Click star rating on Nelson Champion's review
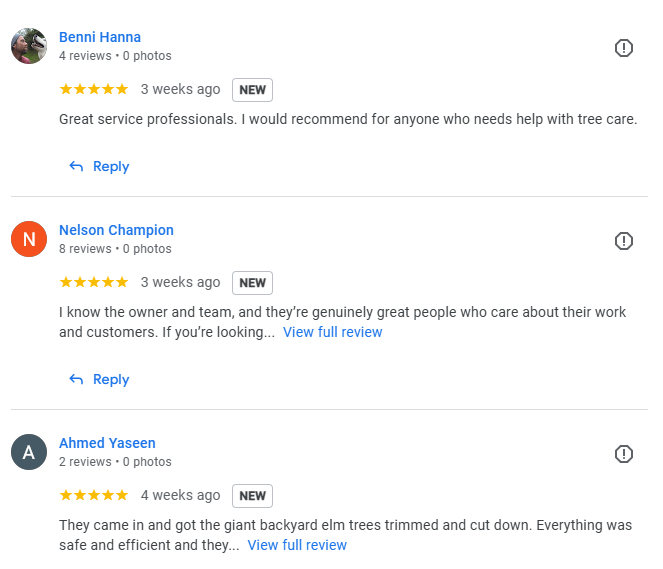This screenshot has height=569, width=663. (x=94, y=282)
